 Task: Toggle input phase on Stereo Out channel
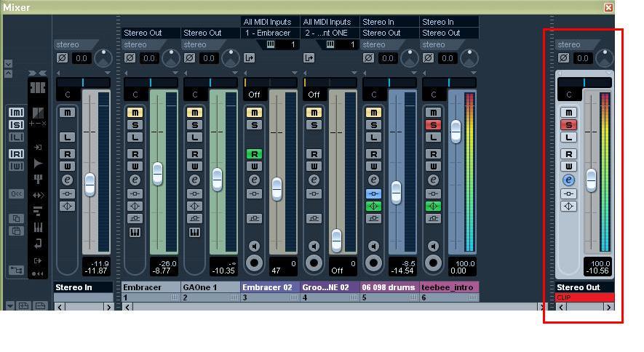(x=563, y=58)
